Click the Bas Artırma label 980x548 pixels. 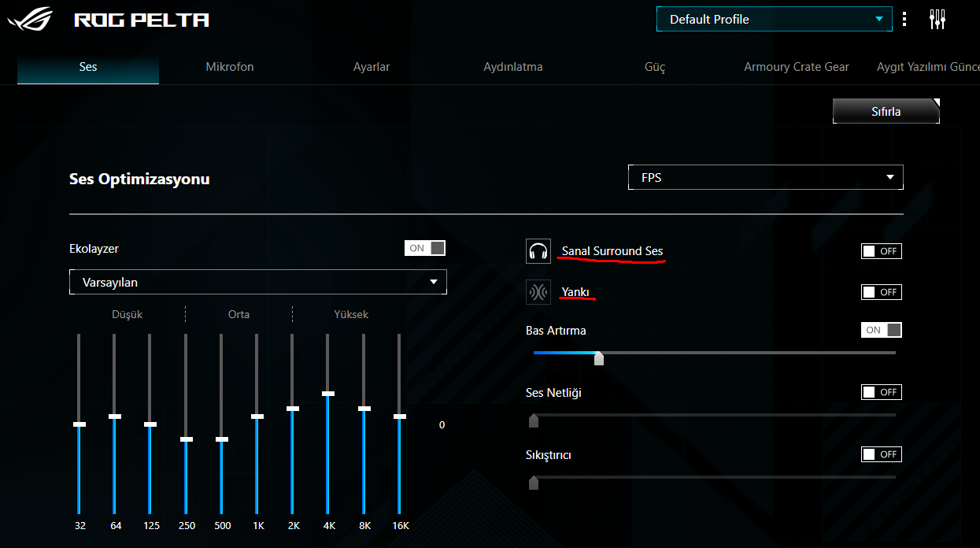(x=556, y=330)
